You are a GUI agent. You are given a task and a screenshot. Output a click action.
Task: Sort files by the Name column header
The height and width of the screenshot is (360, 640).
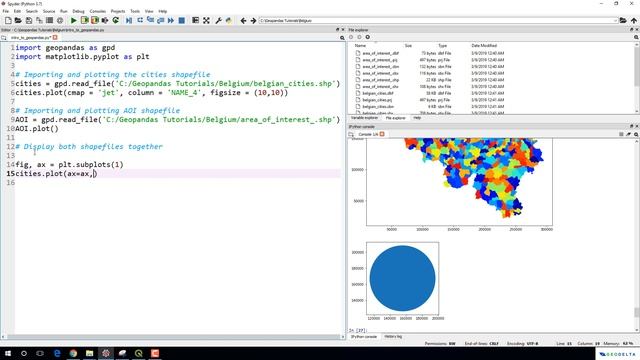pos(360,46)
